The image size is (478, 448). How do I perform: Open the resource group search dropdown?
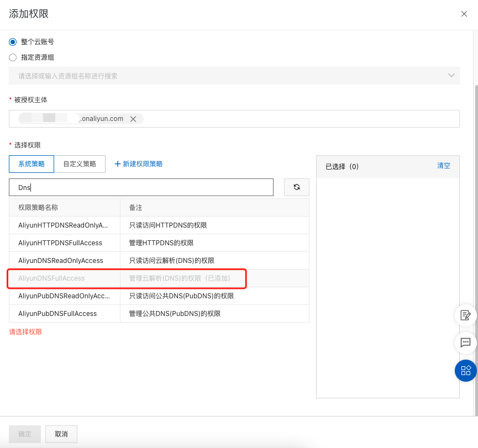pos(234,76)
